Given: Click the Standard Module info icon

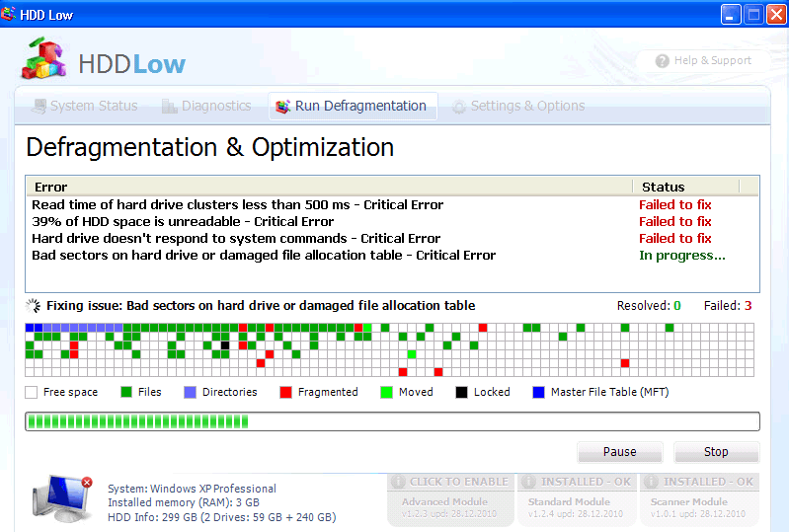Looking at the screenshot, I should (x=529, y=482).
